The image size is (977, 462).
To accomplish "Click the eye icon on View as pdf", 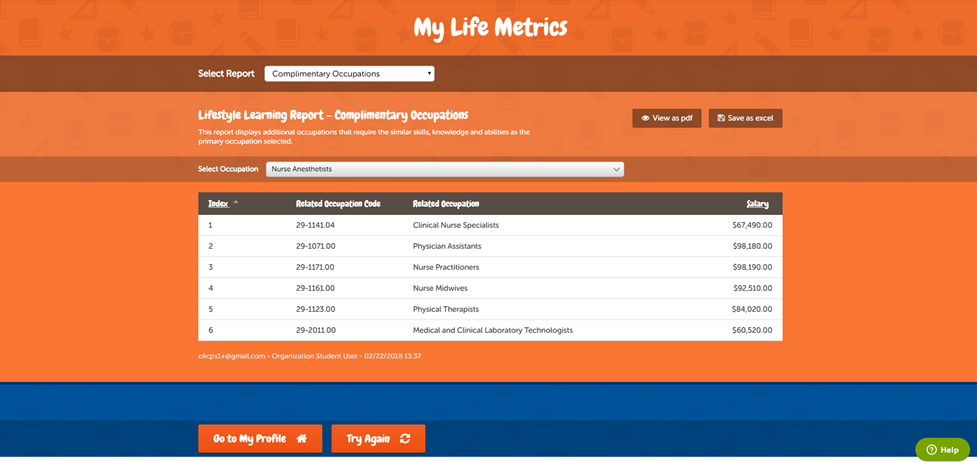I will pos(646,118).
